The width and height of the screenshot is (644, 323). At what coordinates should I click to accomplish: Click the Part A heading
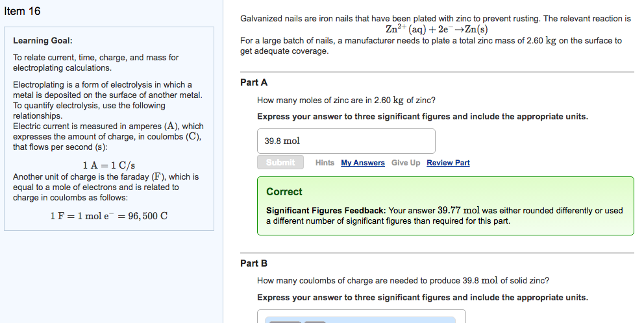[254, 82]
